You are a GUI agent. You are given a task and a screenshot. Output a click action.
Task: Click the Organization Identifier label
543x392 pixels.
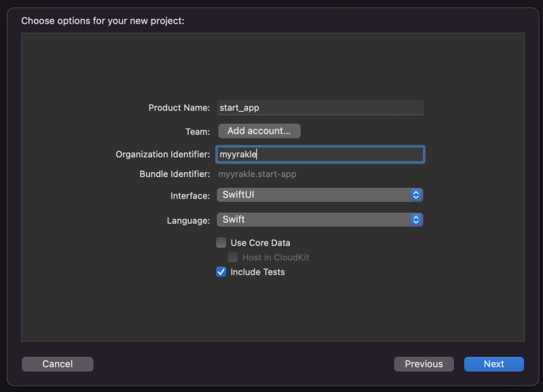coord(163,155)
